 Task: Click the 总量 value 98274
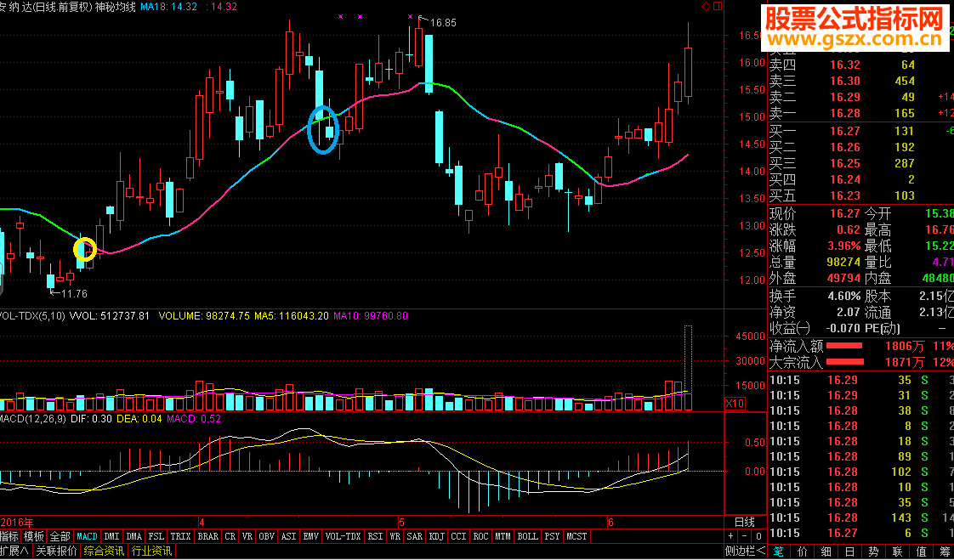click(843, 263)
